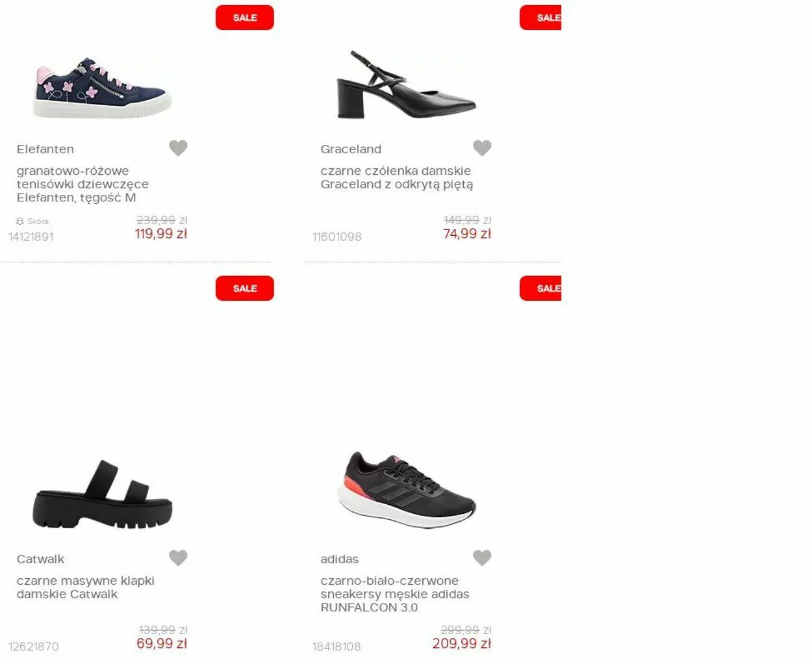The width and height of the screenshot is (812, 664).
Task: Click the Skóra leather material icon
Action: [x=19, y=222]
